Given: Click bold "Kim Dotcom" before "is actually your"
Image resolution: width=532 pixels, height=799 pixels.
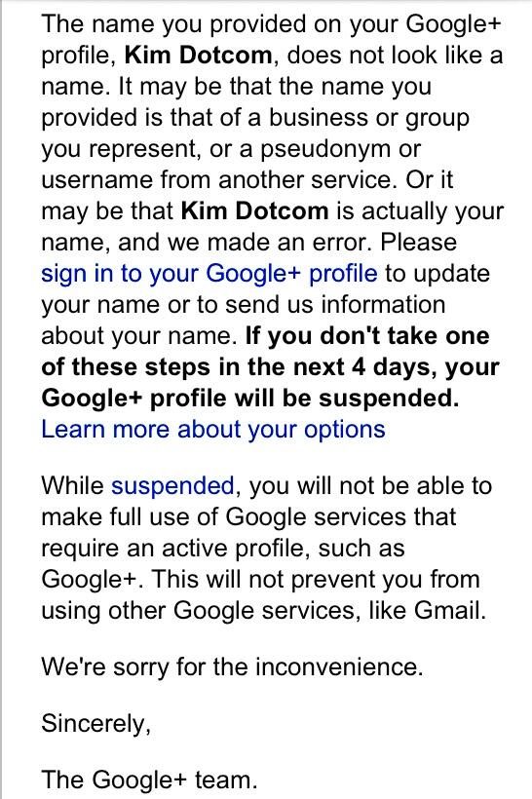Looking at the screenshot, I should coord(254,211).
